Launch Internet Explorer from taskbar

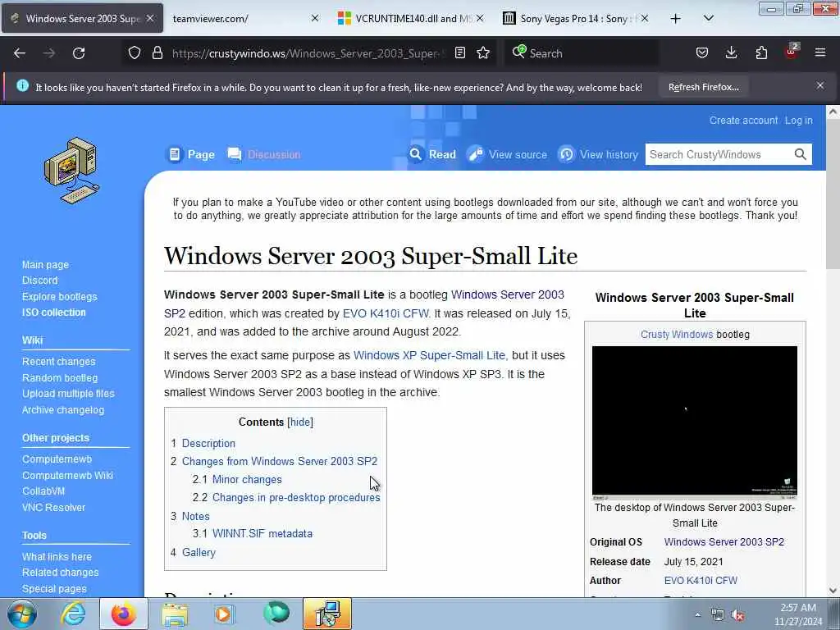pos(73,614)
